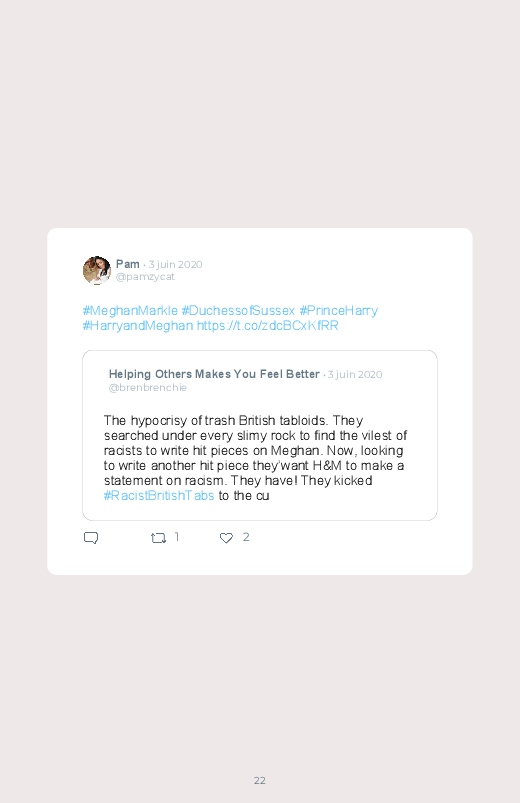Open the #MeghanMarkle hashtag
Image resolution: width=520 pixels, height=803 pixels.
(130, 310)
